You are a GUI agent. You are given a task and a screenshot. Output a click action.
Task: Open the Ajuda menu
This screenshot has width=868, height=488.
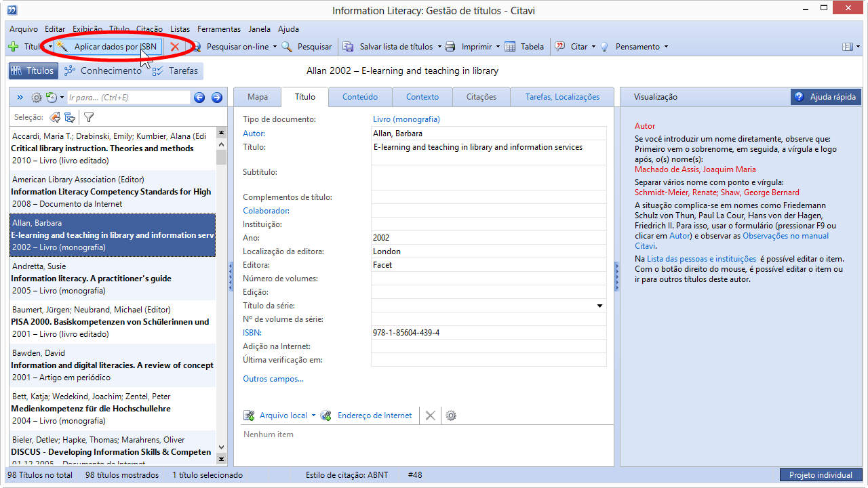click(288, 29)
